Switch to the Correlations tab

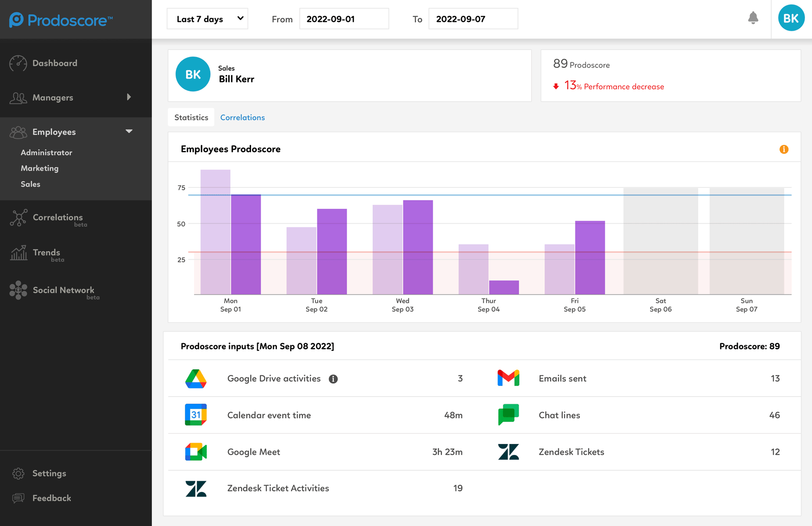242,117
